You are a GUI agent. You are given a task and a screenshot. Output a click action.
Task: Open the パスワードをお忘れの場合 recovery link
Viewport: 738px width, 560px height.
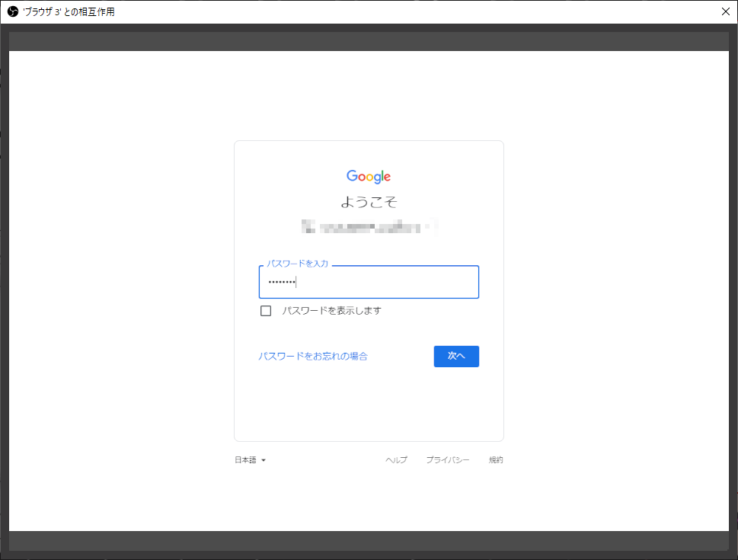pyautogui.click(x=314, y=356)
